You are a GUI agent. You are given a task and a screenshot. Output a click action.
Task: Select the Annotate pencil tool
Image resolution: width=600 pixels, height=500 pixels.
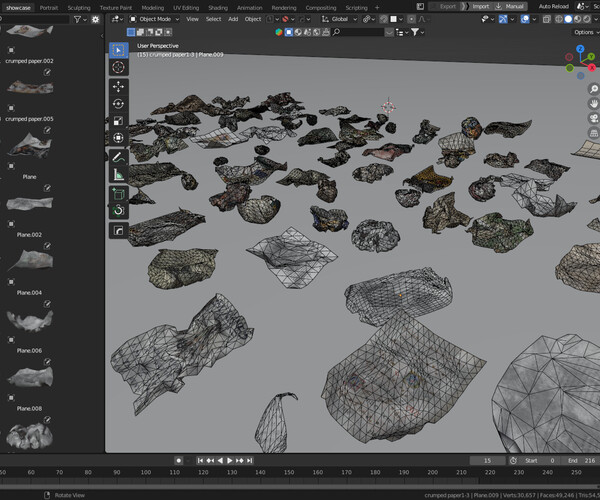click(x=118, y=157)
